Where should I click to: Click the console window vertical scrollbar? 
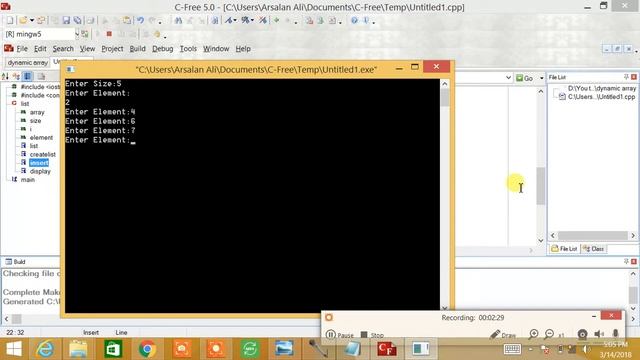click(x=445, y=195)
